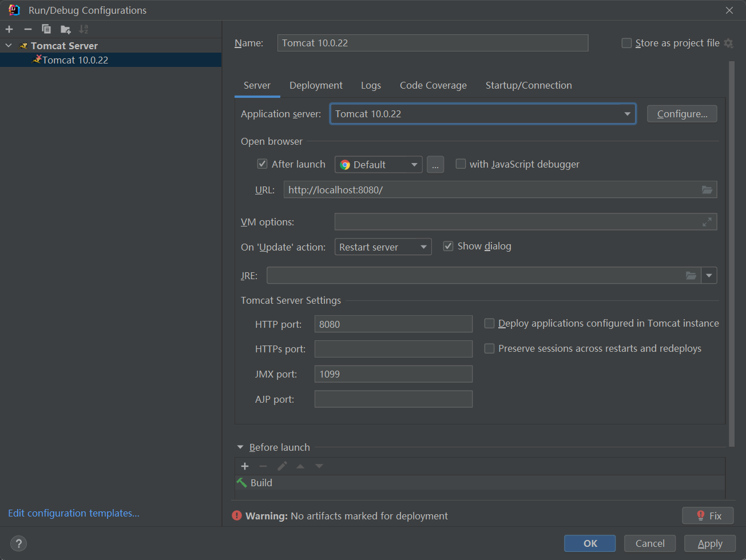
Task: Collapse the Tomcat Server tree node
Action: click(9, 46)
